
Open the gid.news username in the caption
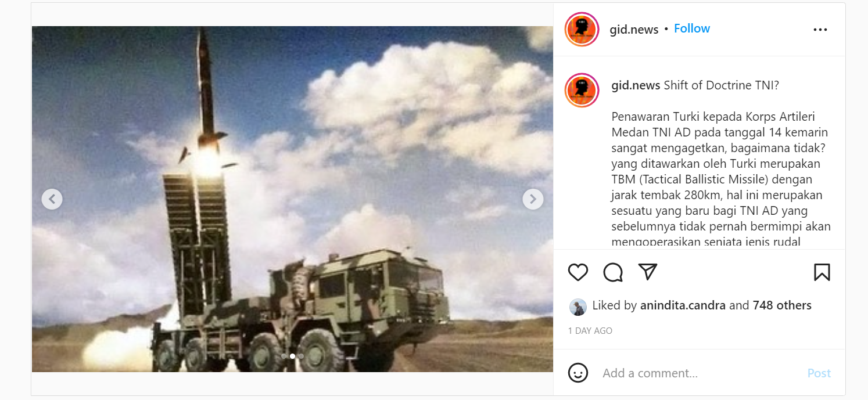[636, 85]
